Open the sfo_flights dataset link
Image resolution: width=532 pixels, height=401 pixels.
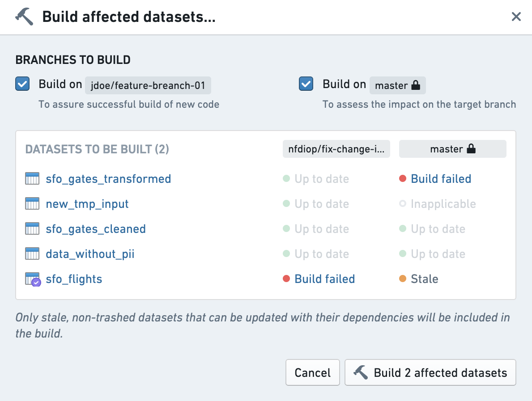pyautogui.click(x=74, y=279)
